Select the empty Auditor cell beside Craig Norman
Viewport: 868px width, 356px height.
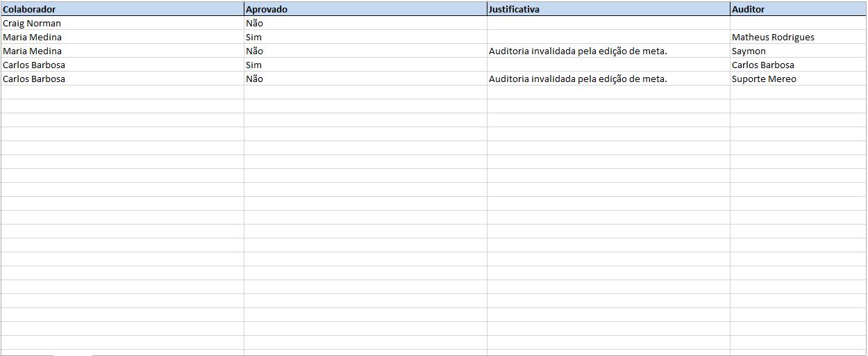tap(798, 23)
